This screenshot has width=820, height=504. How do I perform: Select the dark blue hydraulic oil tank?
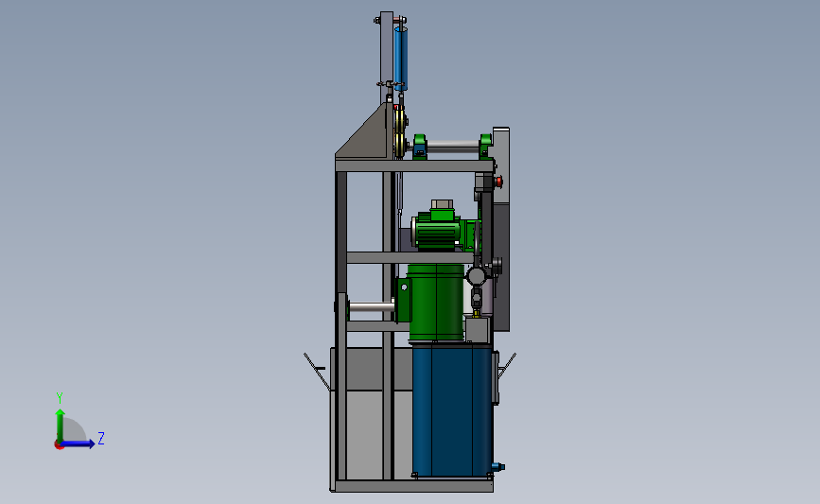coord(452,410)
